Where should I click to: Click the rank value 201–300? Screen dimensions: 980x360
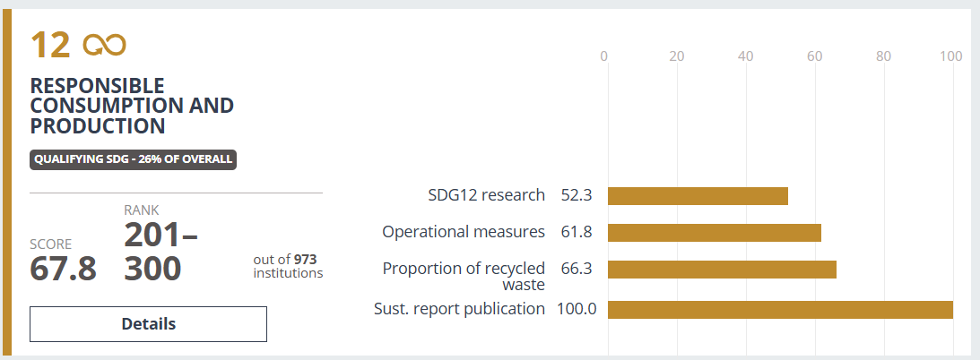pyautogui.click(x=161, y=251)
